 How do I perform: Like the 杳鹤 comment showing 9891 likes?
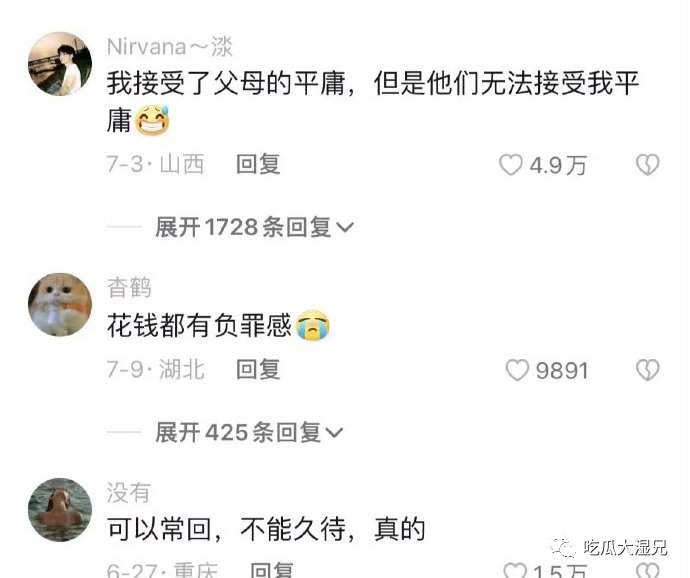click(x=517, y=370)
